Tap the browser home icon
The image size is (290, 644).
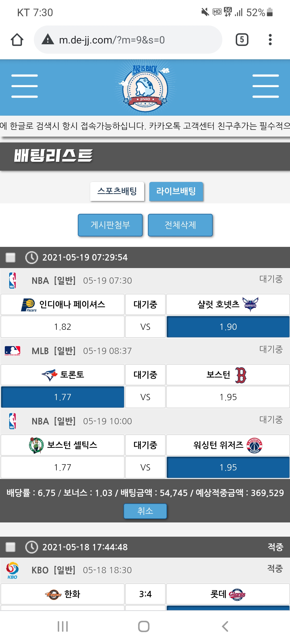17,40
